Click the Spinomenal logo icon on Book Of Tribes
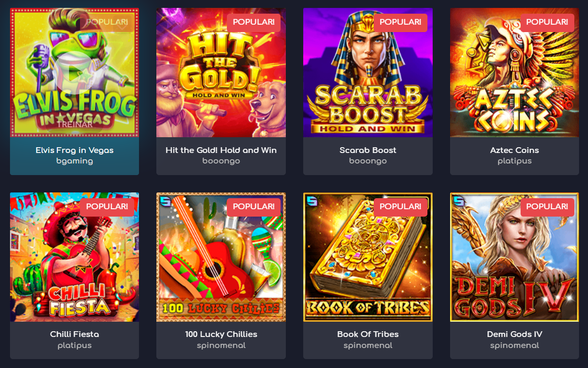 [x=312, y=201]
